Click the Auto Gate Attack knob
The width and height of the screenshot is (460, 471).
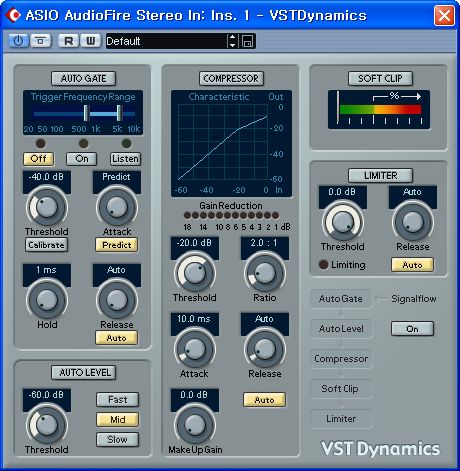click(x=117, y=207)
